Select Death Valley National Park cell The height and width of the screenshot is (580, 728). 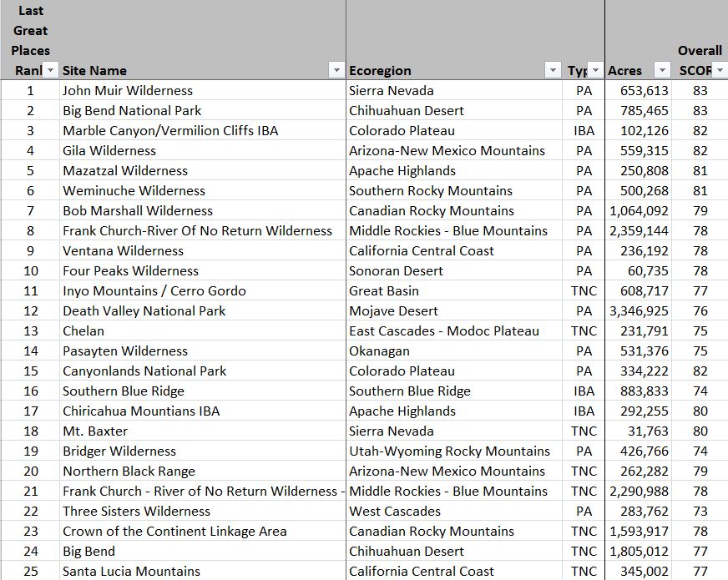click(202, 311)
